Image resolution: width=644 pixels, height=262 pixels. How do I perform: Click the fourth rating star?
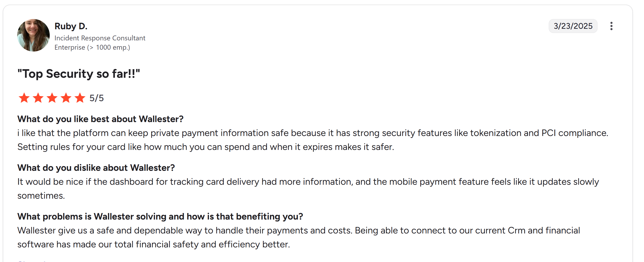pyautogui.click(x=66, y=98)
